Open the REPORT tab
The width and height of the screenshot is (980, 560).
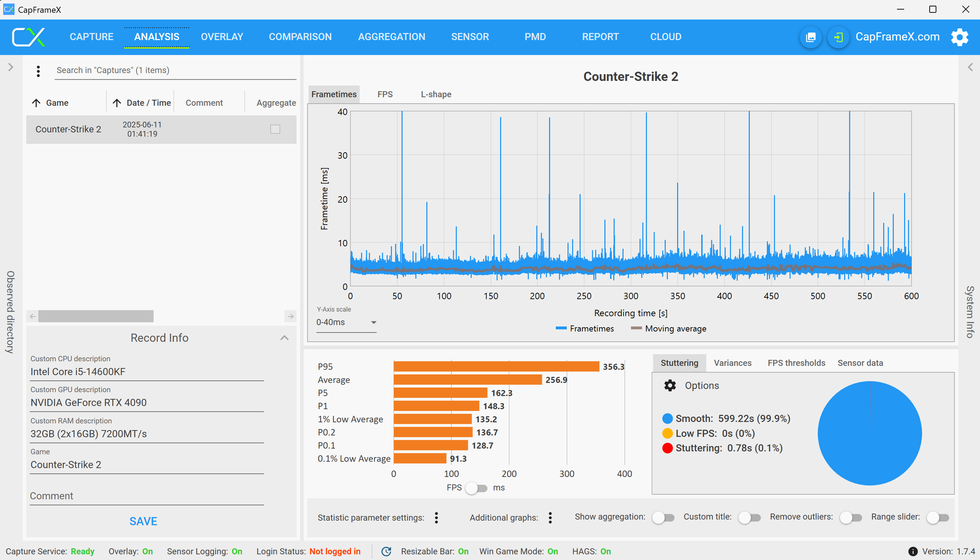coord(600,37)
